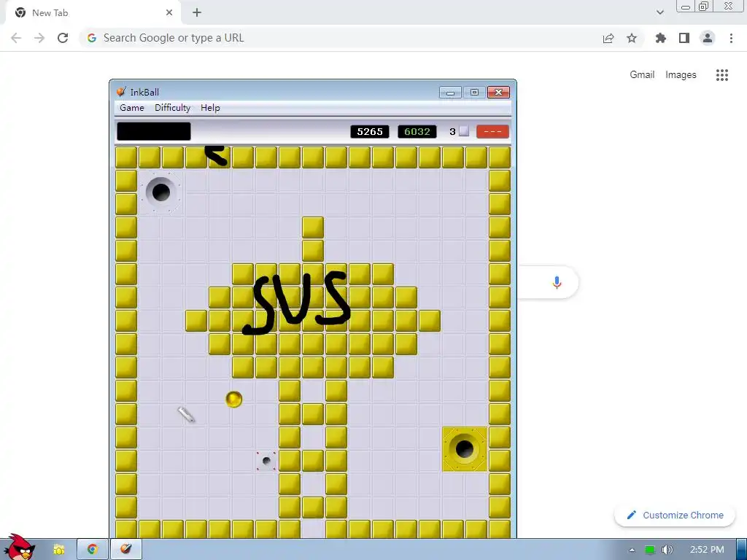Bookmark this tab with the star icon

coord(632,38)
